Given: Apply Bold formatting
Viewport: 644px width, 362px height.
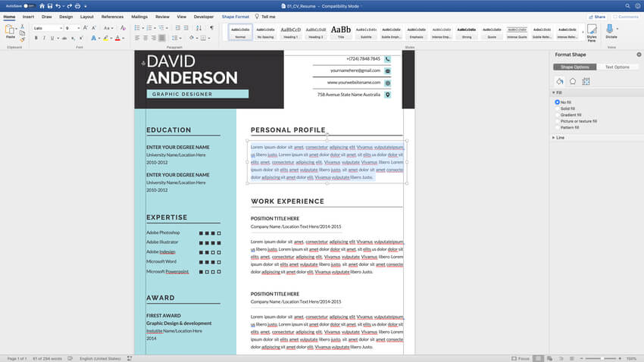Looking at the screenshot, I should click(36, 38).
